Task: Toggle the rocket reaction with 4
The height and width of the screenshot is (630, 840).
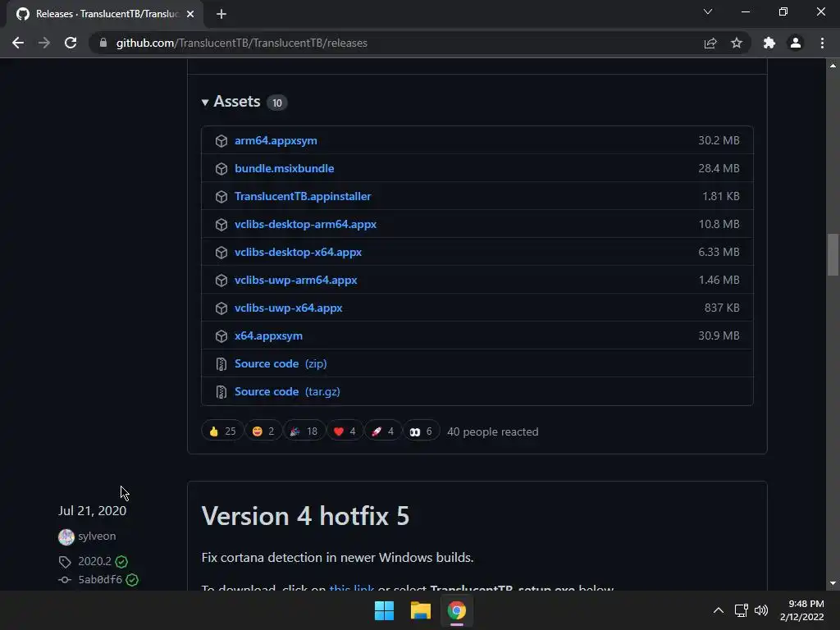Action: [382, 431]
